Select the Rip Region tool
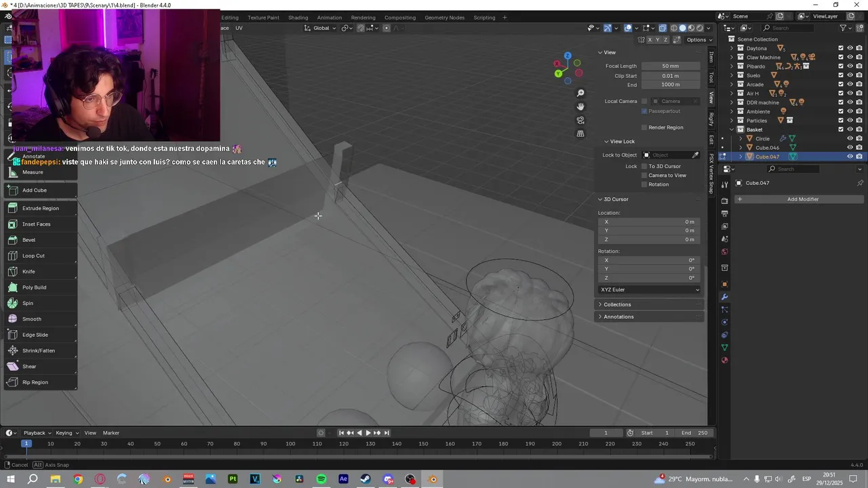868x488 pixels. pos(40,382)
